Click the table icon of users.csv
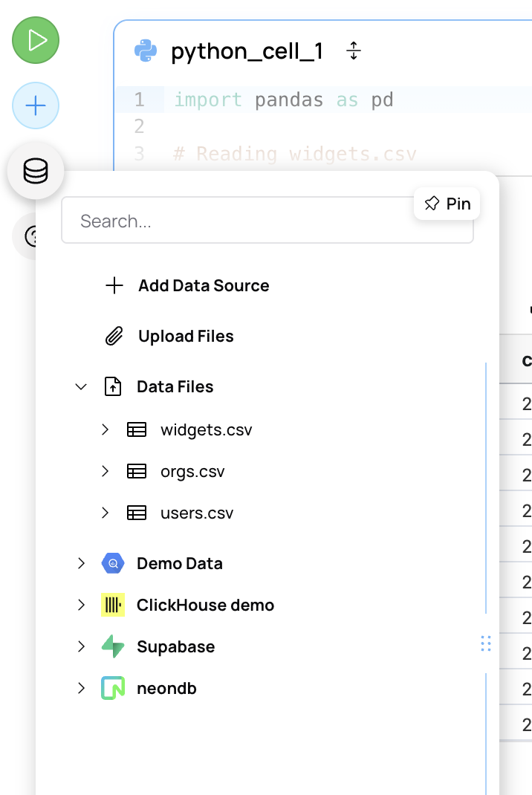Image resolution: width=532 pixels, height=795 pixels. (137, 513)
